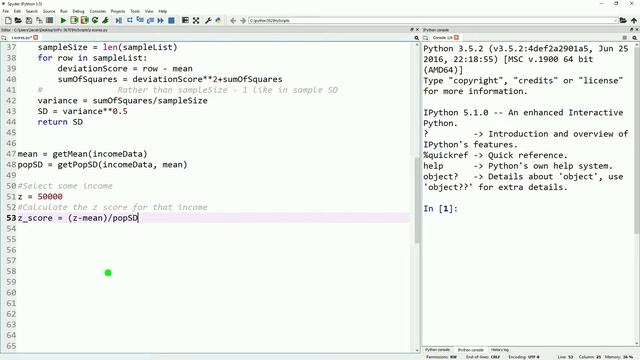Image resolution: width=640 pixels, height=360 pixels.
Task: Browse console tabs icon left of Console 1/A
Action: click(x=426, y=38)
